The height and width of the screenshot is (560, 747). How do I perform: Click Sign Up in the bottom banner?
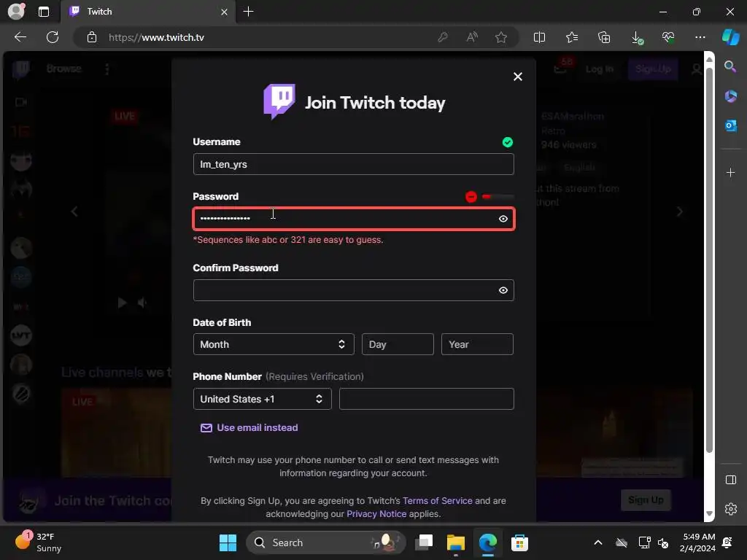646,500
